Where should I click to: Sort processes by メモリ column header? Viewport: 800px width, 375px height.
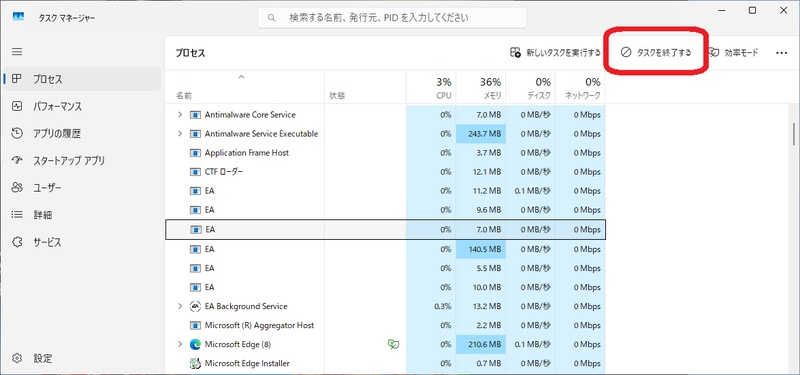tap(481, 87)
